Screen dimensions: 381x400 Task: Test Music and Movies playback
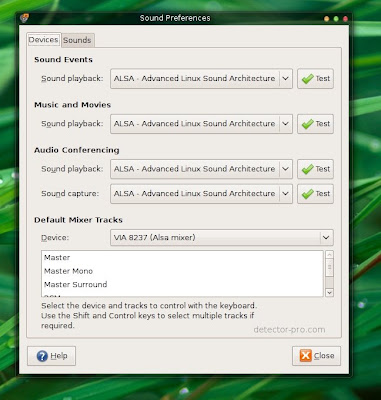[x=315, y=124]
